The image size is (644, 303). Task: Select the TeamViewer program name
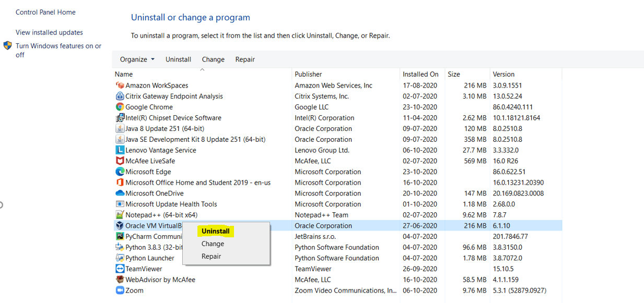pos(144,269)
